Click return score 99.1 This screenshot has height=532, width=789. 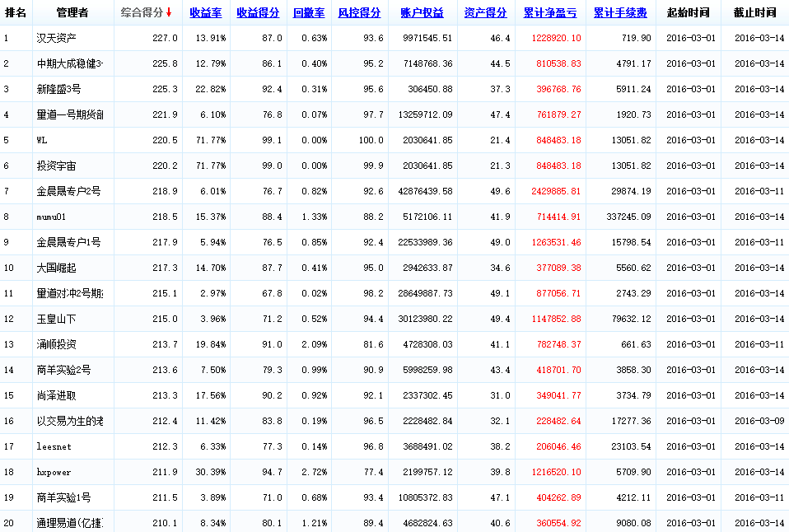click(x=273, y=141)
